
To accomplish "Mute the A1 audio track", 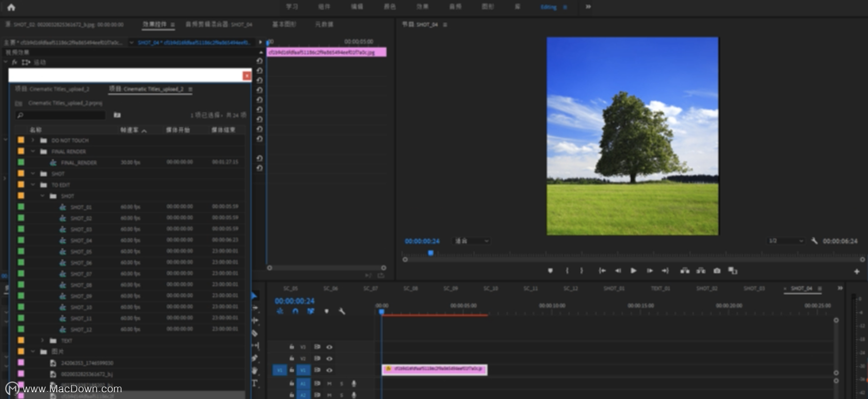I will click(x=329, y=384).
